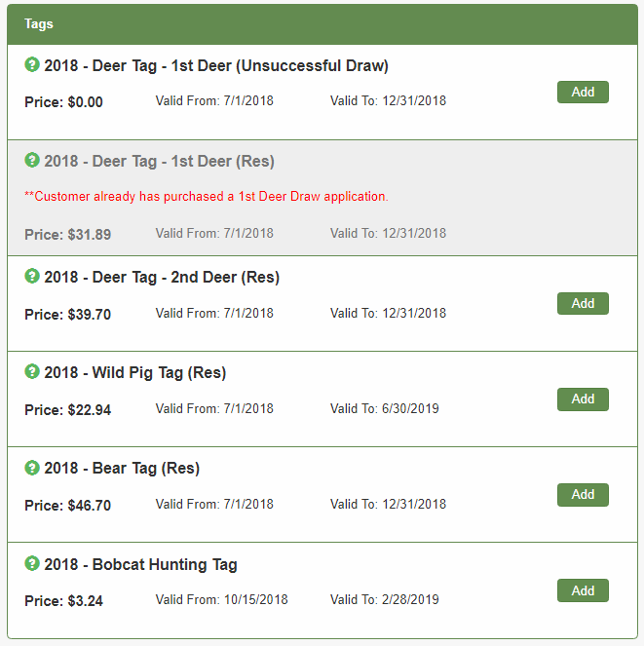Add the 2018 Bear Tag (Res)
Screen dimensions: 644x646
point(583,495)
